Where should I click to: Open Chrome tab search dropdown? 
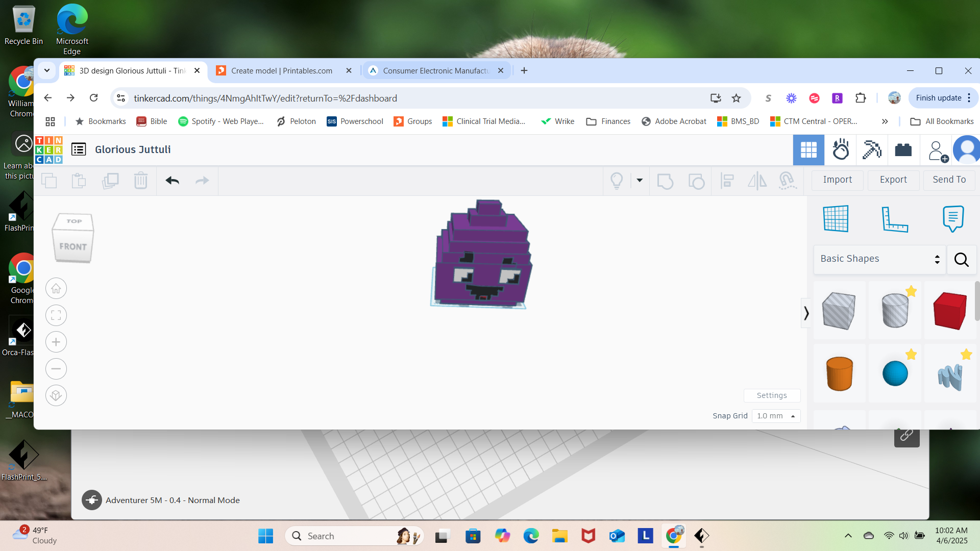pyautogui.click(x=47, y=70)
